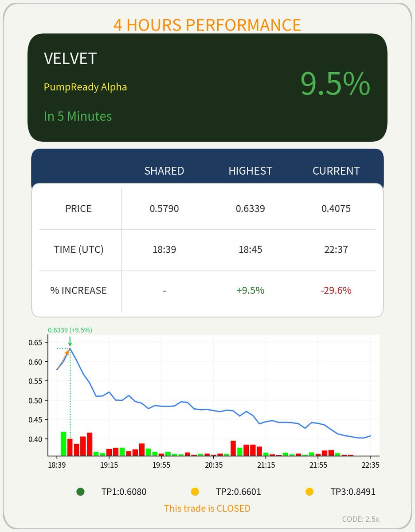Image resolution: width=415 pixels, height=532 pixels.
Task: Click the TP1:0.6080 label
Action: (124, 492)
